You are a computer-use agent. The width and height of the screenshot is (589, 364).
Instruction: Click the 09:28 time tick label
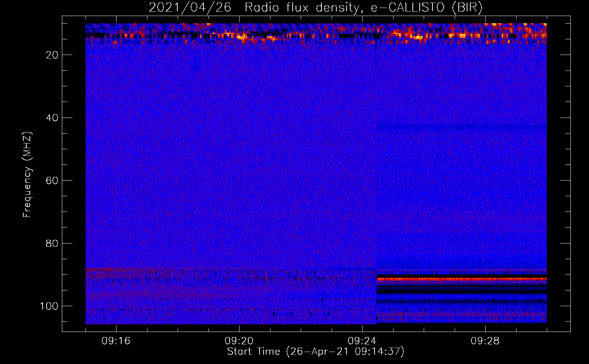485,341
